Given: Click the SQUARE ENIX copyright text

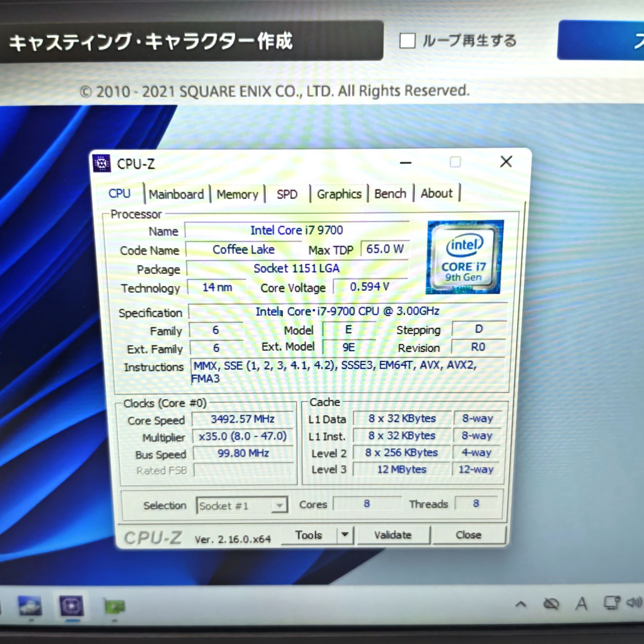Looking at the screenshot, I should click(x=275, y=91).
